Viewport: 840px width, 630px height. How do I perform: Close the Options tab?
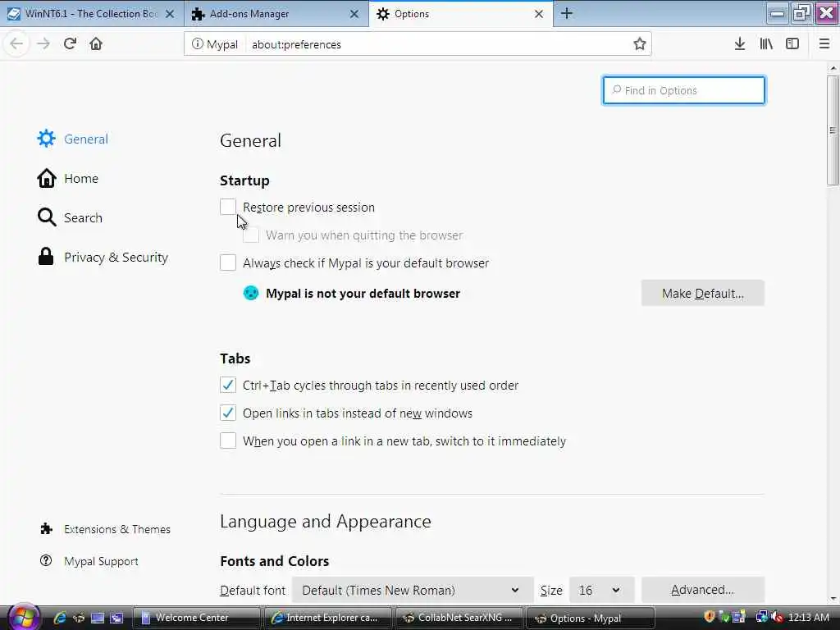[539, 14]
